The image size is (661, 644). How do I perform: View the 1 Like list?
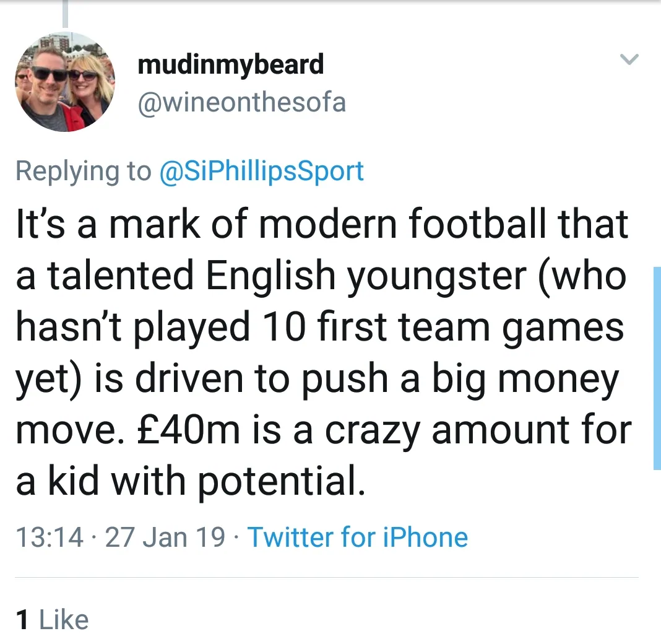53,620
